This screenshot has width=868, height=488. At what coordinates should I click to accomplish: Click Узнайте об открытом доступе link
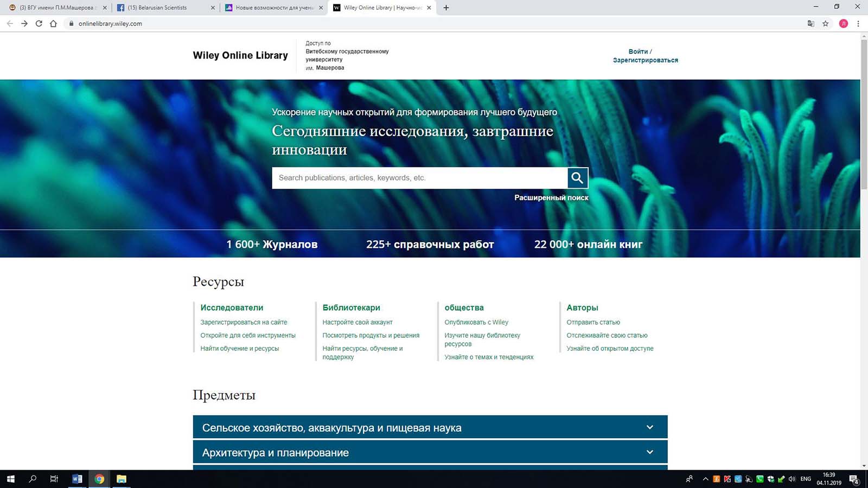[x=610, y=348]
